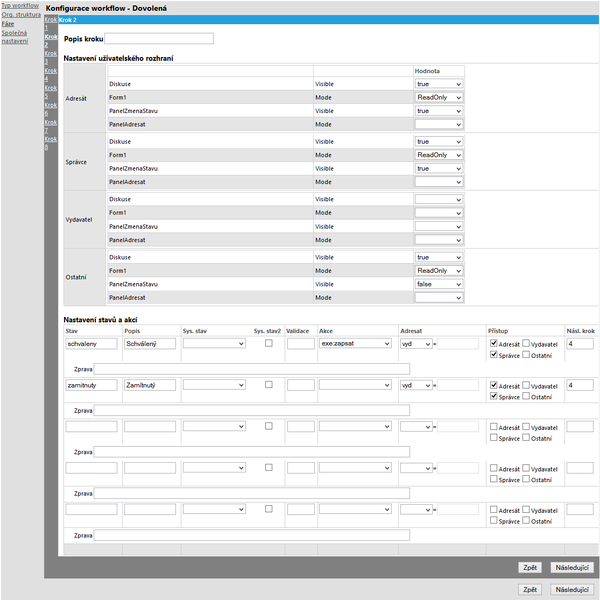Uncheck Správce access in zamitnuty row

click(494, 396)
